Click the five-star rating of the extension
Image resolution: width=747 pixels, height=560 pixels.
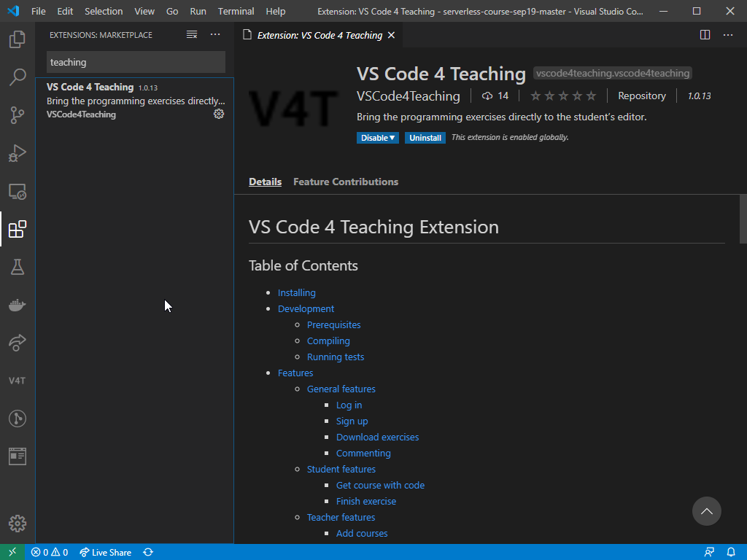pos(563,96)
